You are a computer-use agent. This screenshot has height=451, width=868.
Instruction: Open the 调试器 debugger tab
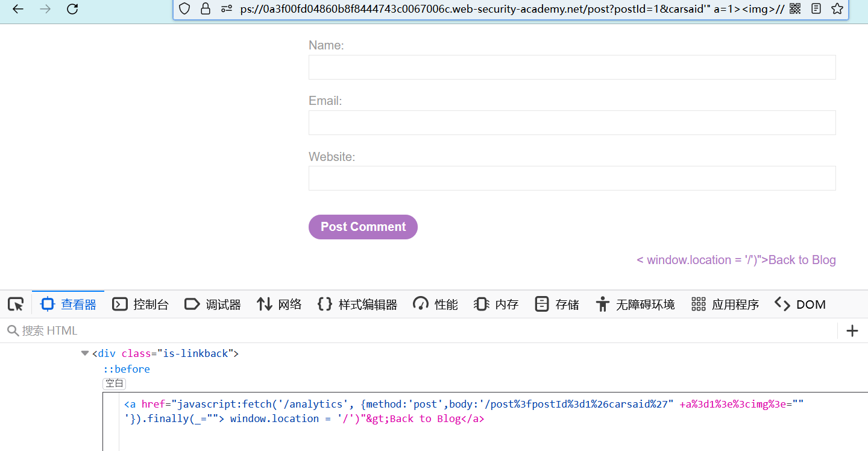pos(213,304)
